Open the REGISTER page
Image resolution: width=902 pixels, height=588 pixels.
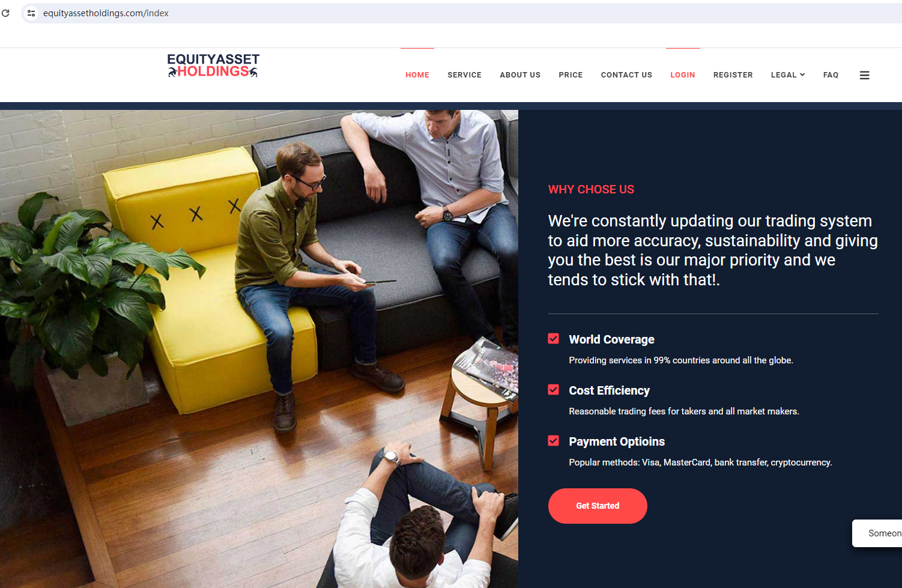[x=733, y=75]
